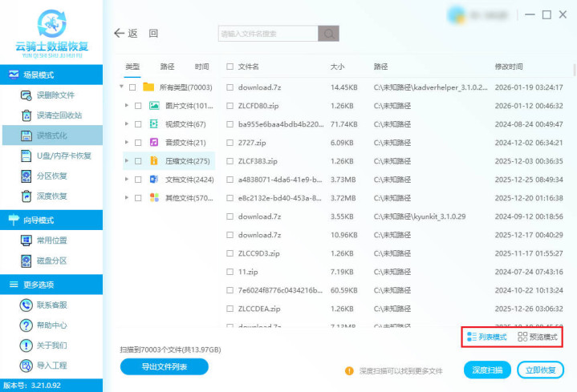Sort by the 文件名 column header
The width and height of the screenshot is (577, 392).
pyautogui.click(x=249, y=67)
